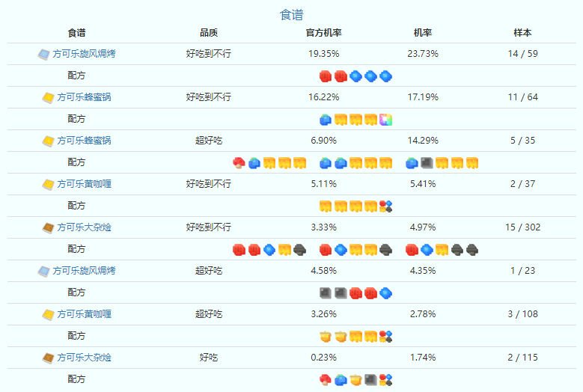Click the yellow honey in the third 3.33% stew combo

442,250
